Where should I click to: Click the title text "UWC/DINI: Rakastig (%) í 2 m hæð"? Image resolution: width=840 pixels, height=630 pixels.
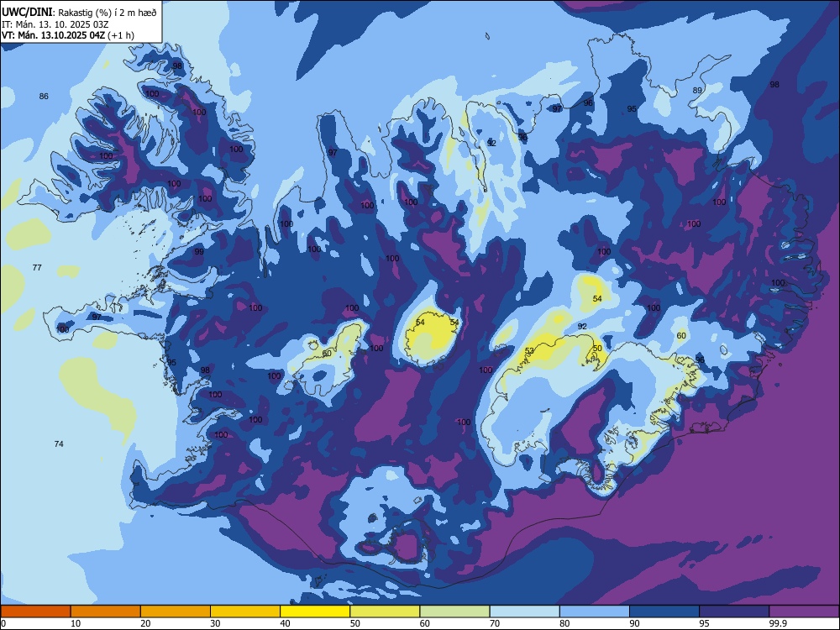79,13
